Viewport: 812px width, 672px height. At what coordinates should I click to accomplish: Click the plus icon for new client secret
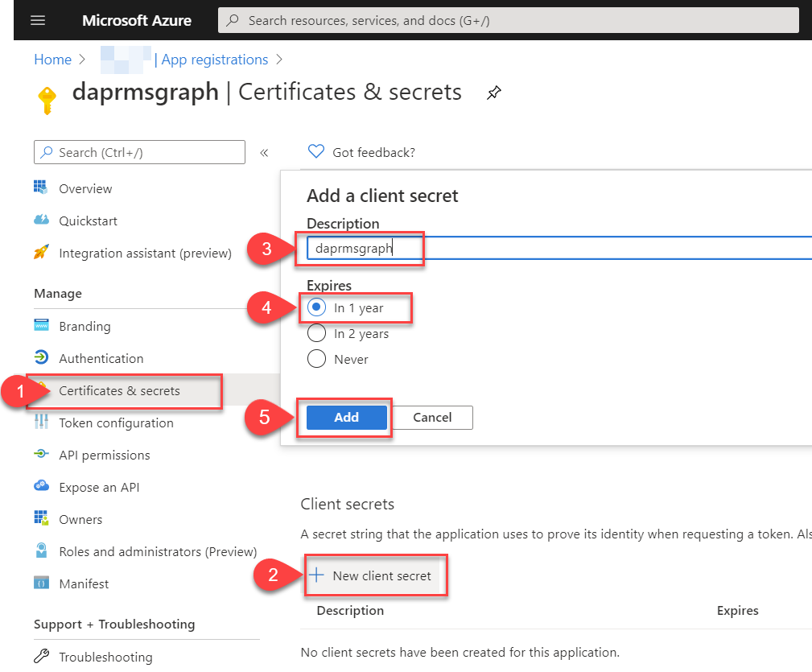[316, 575]
